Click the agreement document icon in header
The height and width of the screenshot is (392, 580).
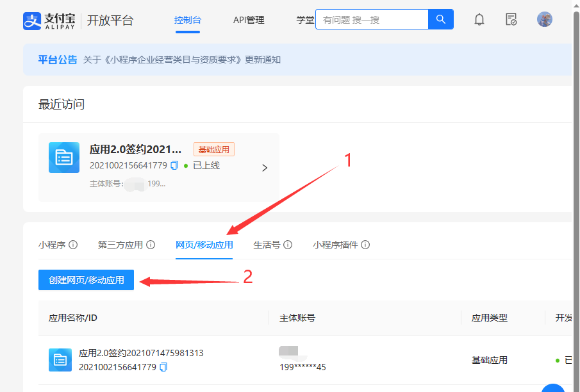tap(511, 20)
